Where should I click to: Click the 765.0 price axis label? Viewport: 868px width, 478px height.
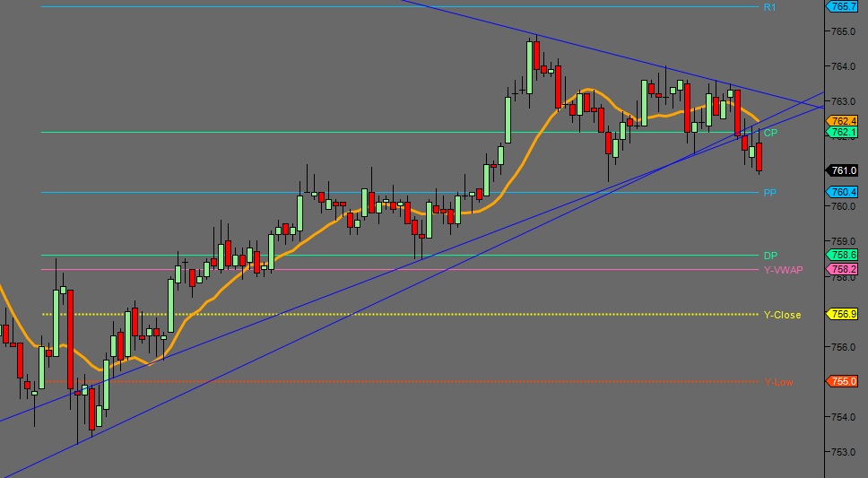point(843,31)
